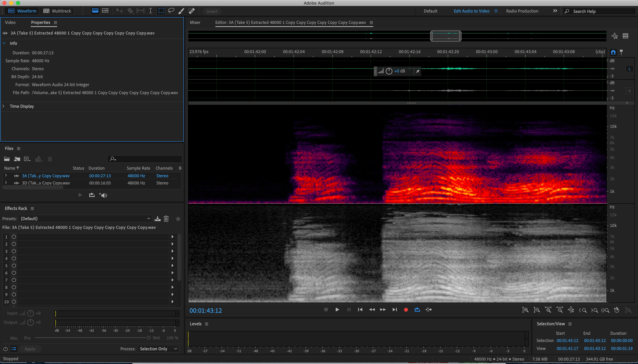The image size is (638, 364).
Task: Switch to the Multitrack view
Action: 57,11
